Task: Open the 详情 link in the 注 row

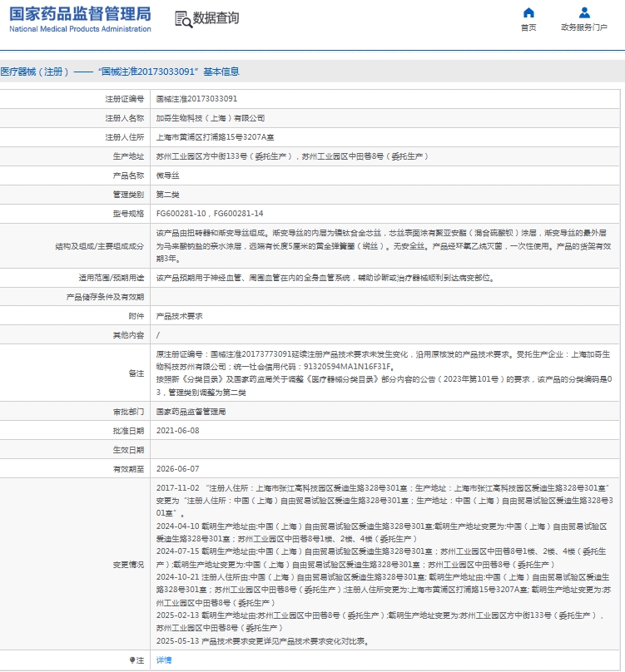Action: click(163, 660)
